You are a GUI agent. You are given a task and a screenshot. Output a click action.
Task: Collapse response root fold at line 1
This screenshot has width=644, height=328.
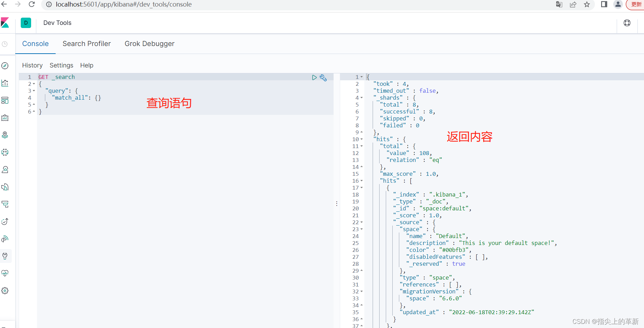pos(362,77)
